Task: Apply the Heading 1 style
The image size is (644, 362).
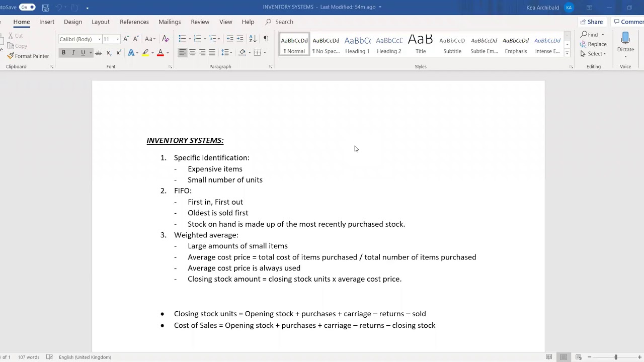Action: point(357,44)
